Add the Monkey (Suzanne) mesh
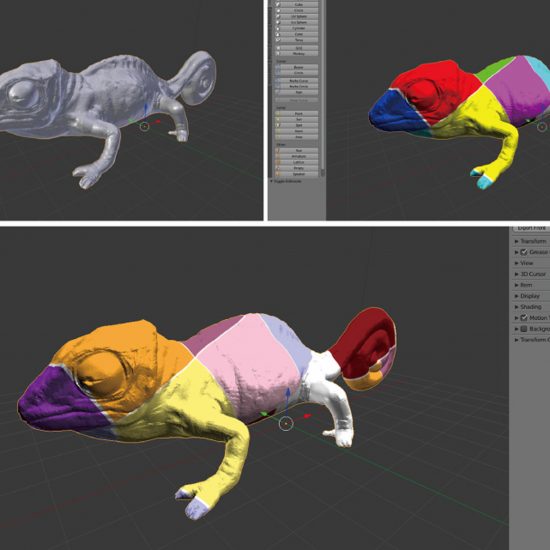This screenshot has height=550, width=550. click(x=297, y=54)
